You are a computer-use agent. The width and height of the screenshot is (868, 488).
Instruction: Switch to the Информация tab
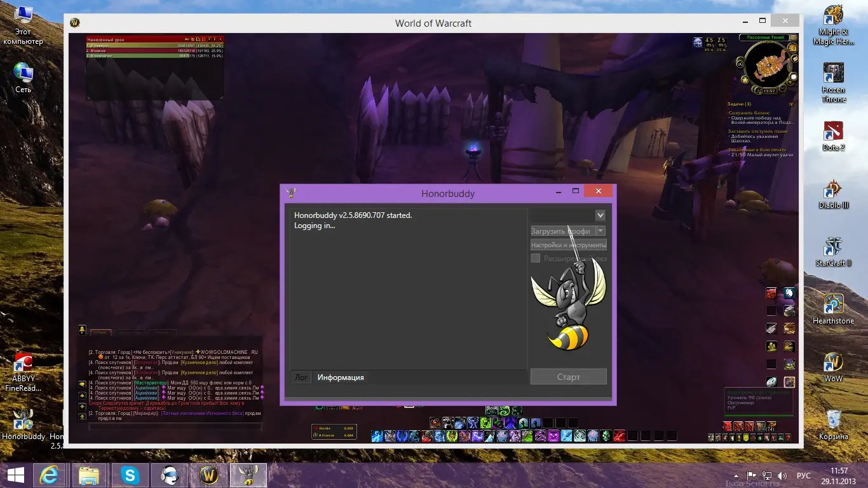(x=341, y=377)
